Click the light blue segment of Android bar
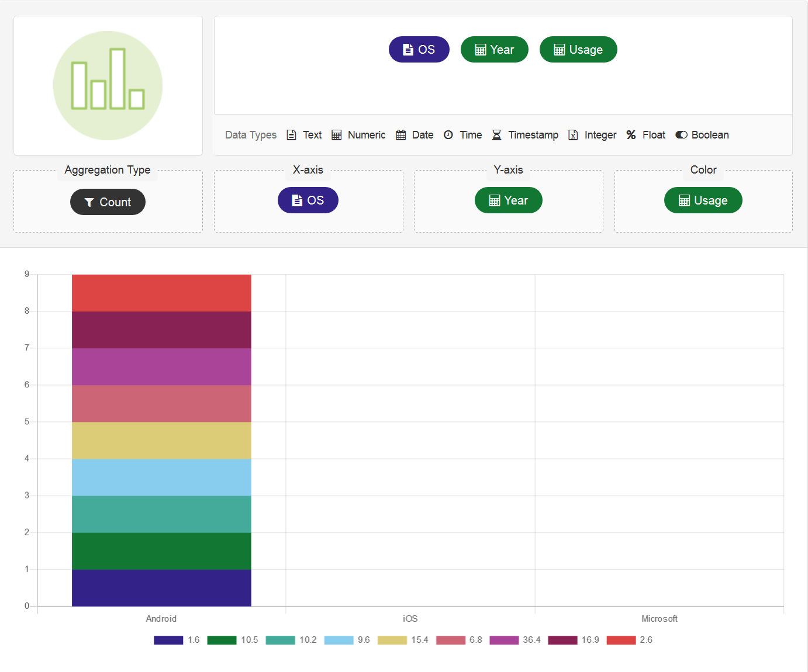The image size is (808, 672). (161, 477)
